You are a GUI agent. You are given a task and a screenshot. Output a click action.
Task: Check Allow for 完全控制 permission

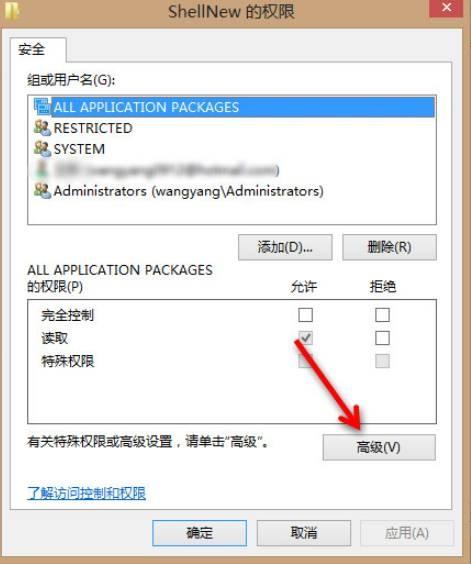click(x=305, y=315)
